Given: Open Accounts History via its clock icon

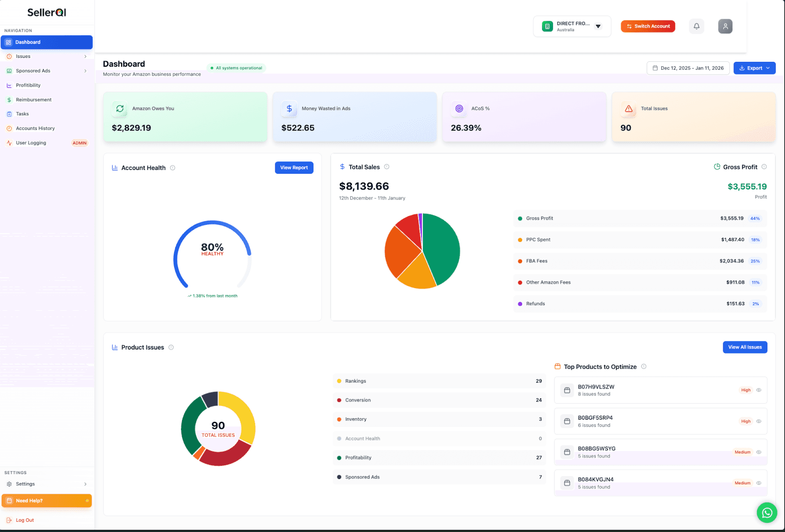Looking at the screenshot, I should [x=10, y=128].
